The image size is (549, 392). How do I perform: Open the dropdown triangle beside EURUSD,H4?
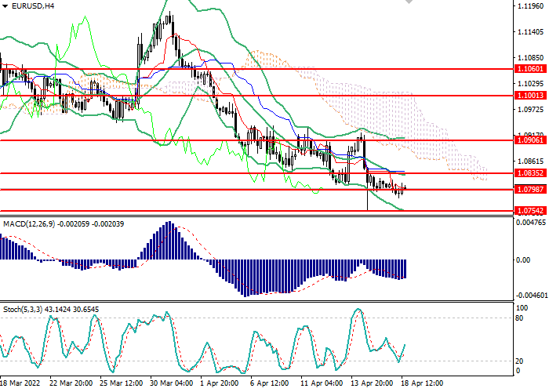tap(5, 6)
